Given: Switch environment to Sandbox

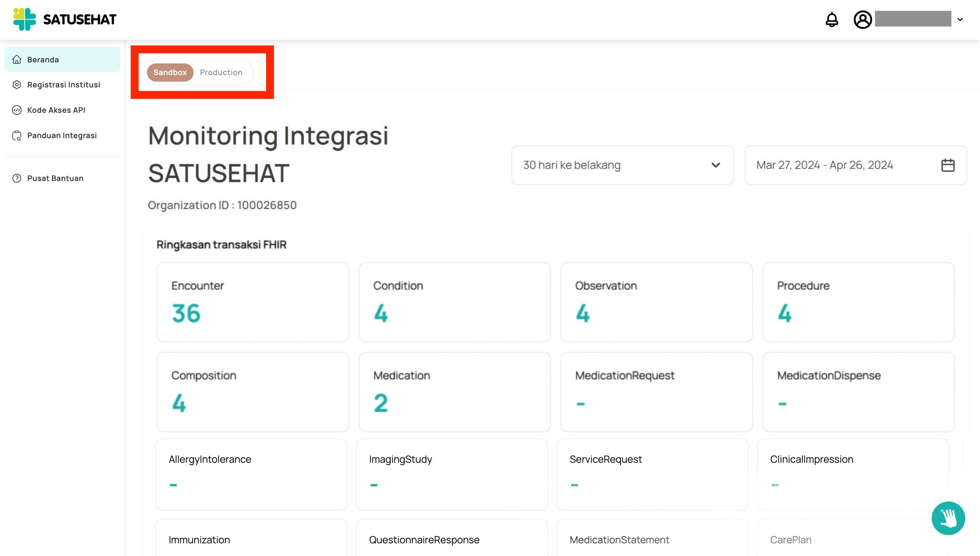Looking at the screenshot, I should click(170, 72).
